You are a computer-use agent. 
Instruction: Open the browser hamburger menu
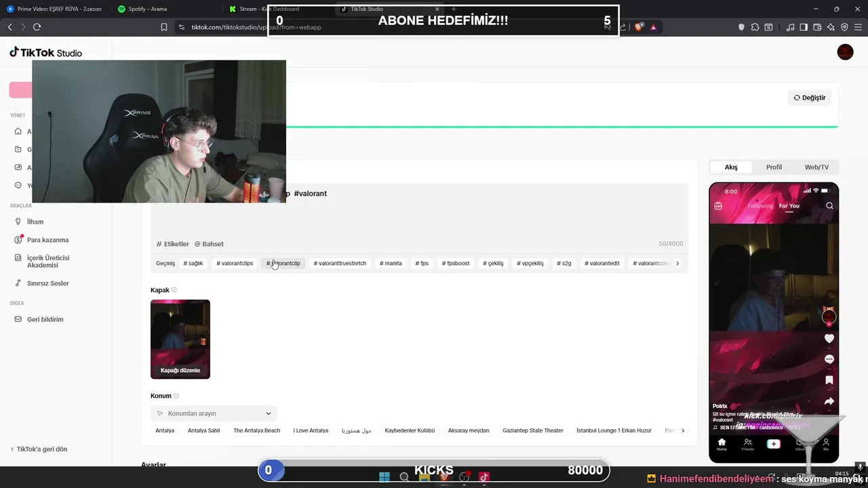(858, 27)
